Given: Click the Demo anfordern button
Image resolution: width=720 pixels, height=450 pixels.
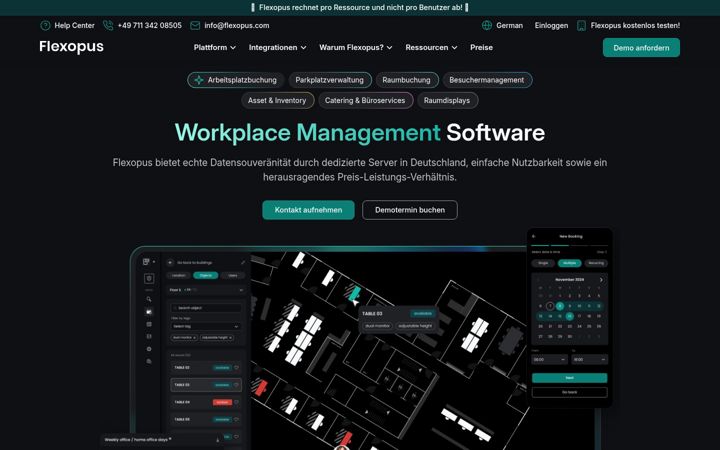Looking at the screenshot, I should [641, 48].
